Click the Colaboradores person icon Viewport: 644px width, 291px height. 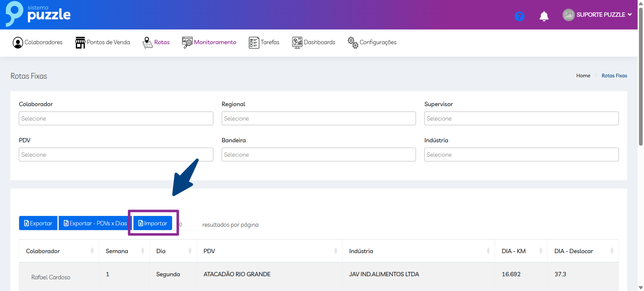(x=18, y=43)
